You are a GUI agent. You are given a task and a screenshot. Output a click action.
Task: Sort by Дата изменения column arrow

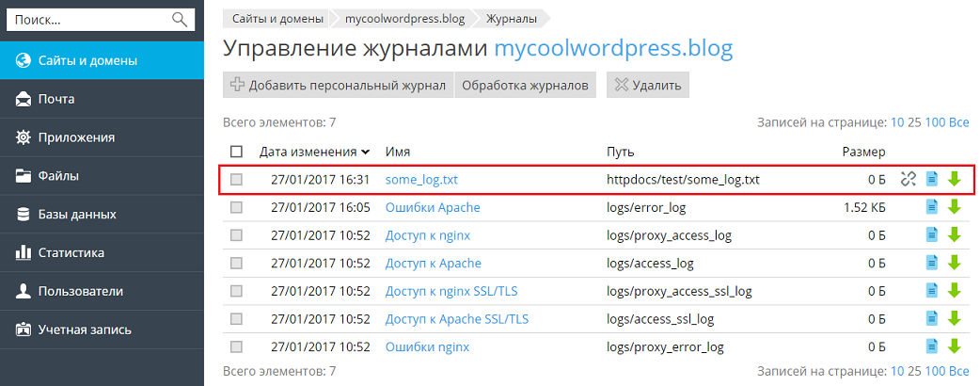364,152
